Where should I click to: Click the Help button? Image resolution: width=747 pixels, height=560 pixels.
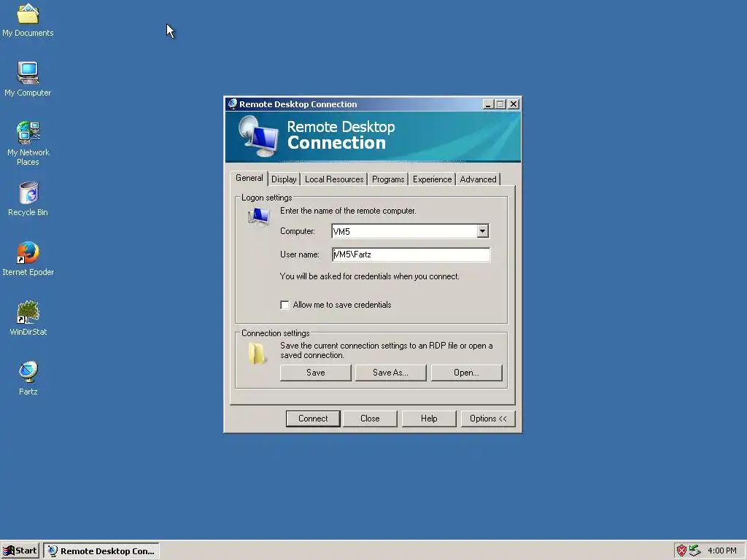(x=429, y=419)
